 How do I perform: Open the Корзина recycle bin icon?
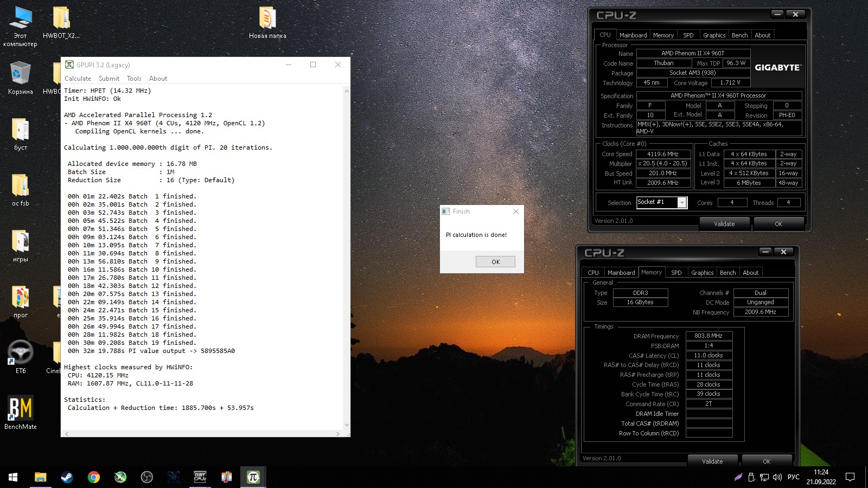click(21, 79)
